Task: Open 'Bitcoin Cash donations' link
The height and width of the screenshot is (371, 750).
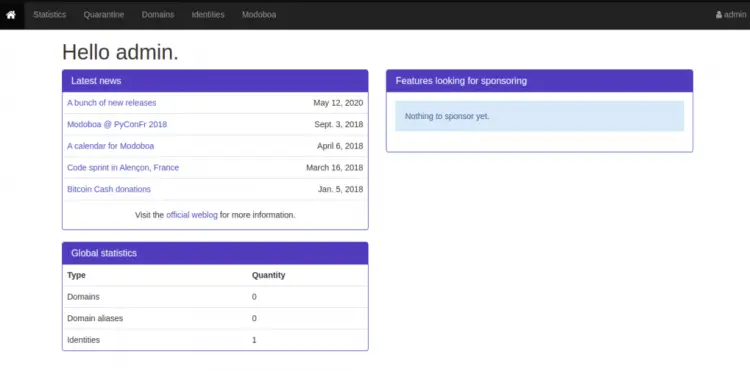Action: point(109,189)
